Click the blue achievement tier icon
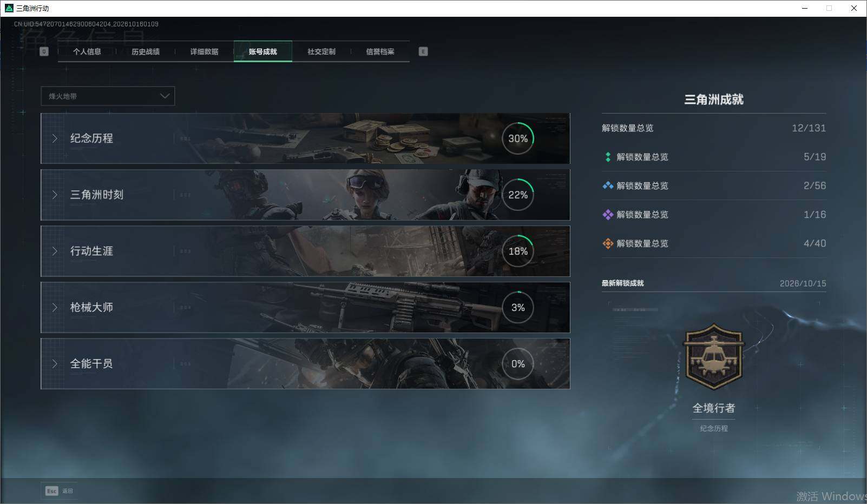Viewport: 867px width, 504px height. point(608,185)
